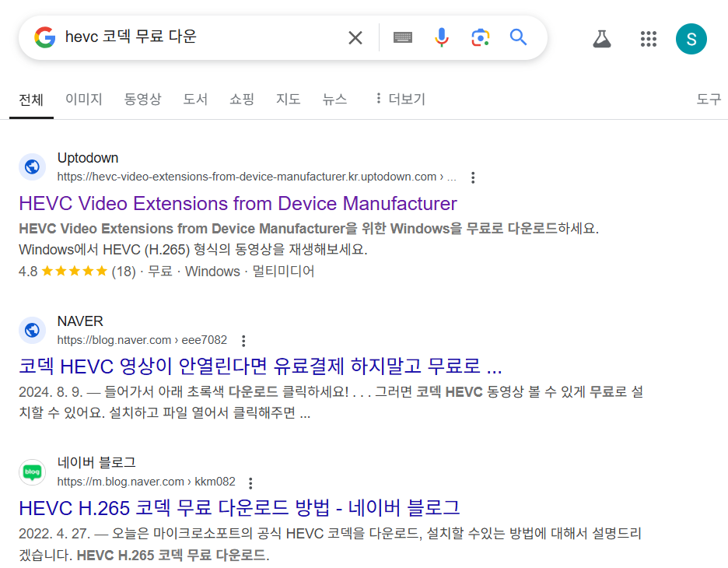Open the Uptodown result options menu
This screenshot has height=568, width=728.
pos(473,177)
